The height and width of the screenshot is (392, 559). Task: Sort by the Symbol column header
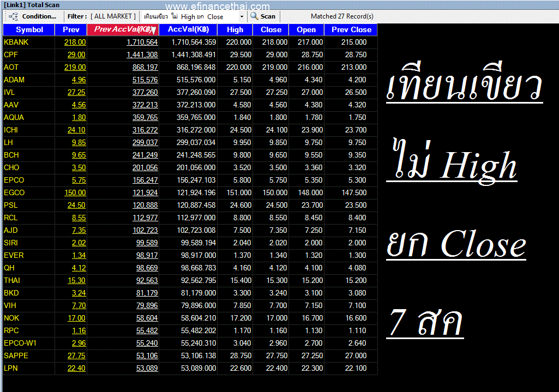click(x=29, y=29)
